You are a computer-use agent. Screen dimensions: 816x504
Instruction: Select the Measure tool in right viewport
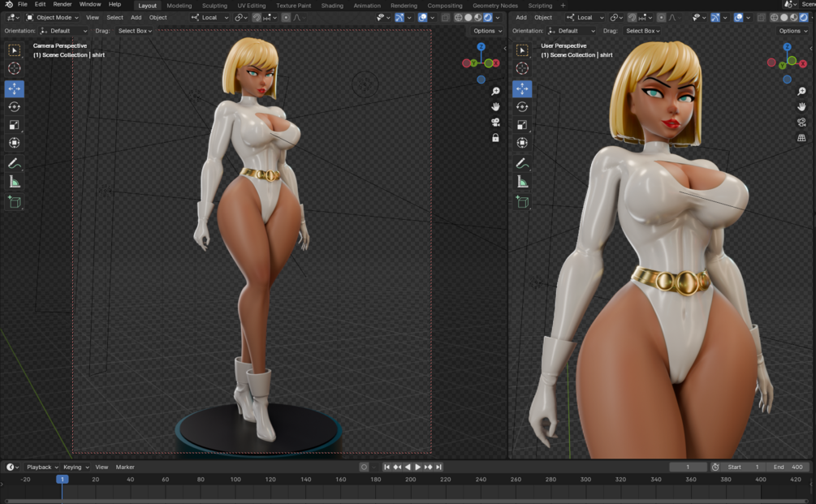[x=522, y=182]
